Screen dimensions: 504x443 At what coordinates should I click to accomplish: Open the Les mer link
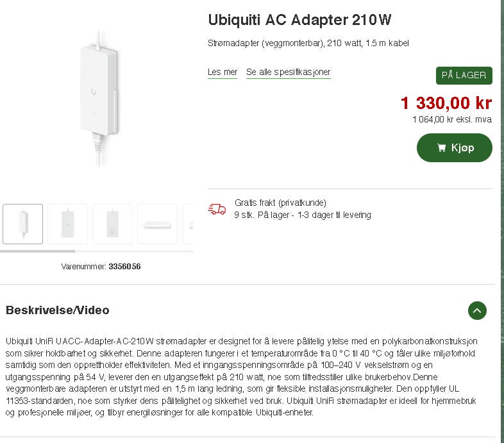[x=223, y=72]
